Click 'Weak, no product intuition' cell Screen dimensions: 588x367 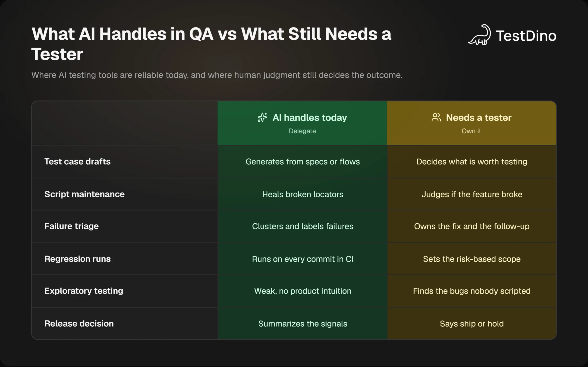303,291
